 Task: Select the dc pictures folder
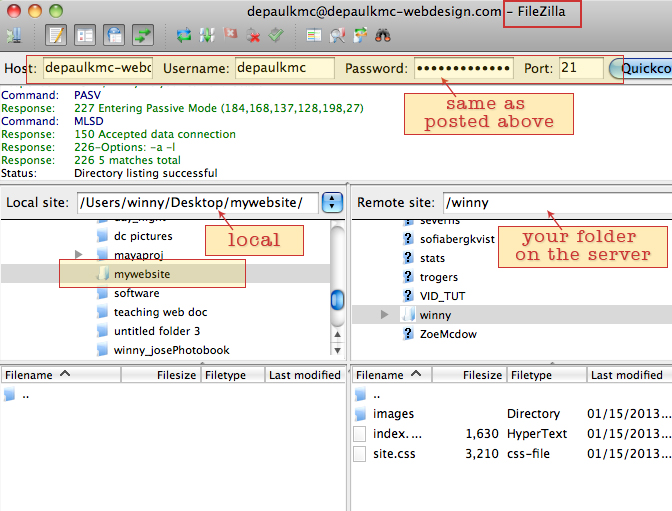pos(143,236)
